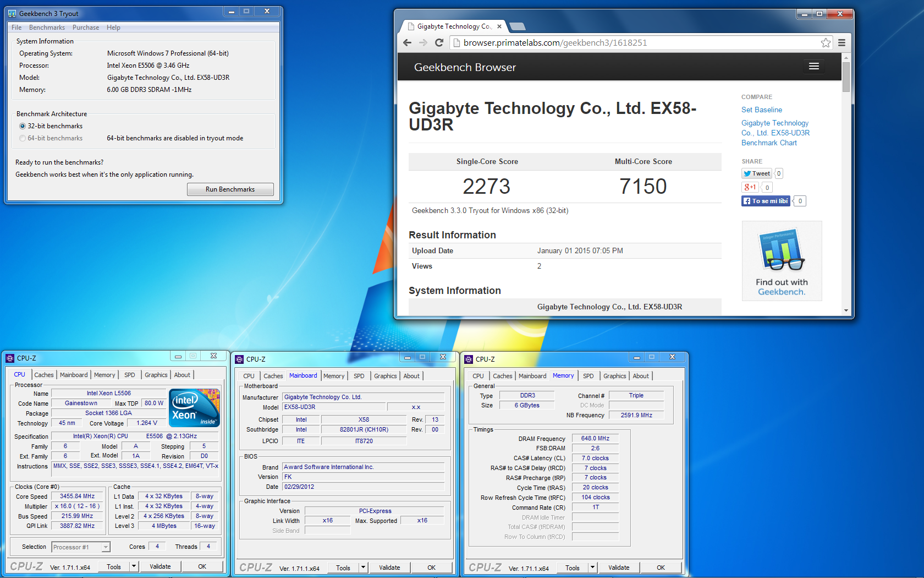
Task: Open the Geekbench Browser navigation menu icon
Action: (x=814, y=67)
